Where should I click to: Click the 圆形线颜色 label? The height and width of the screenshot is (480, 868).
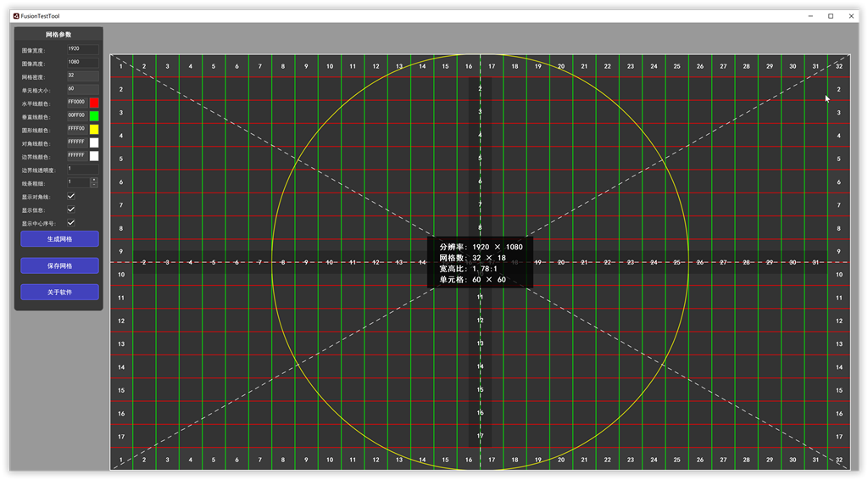click(x=36, y=131)
